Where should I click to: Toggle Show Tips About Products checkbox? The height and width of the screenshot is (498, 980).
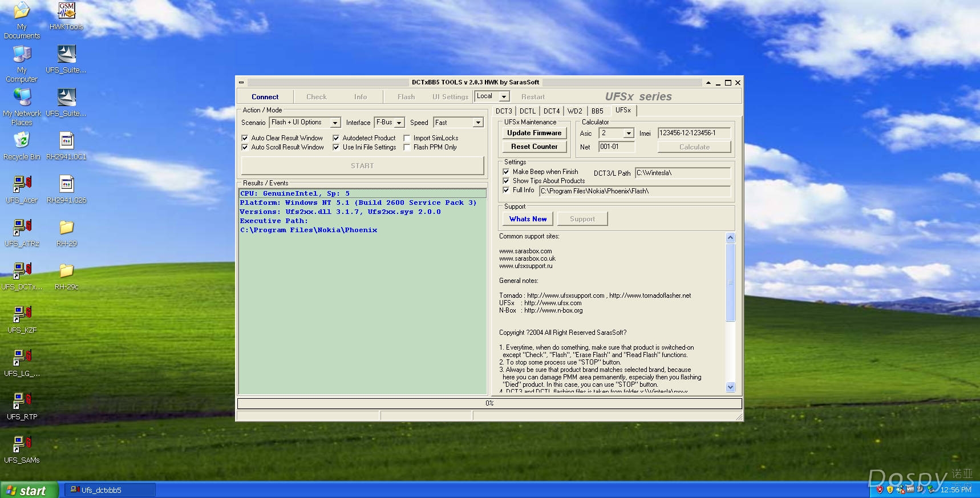(x=506, y=181)
